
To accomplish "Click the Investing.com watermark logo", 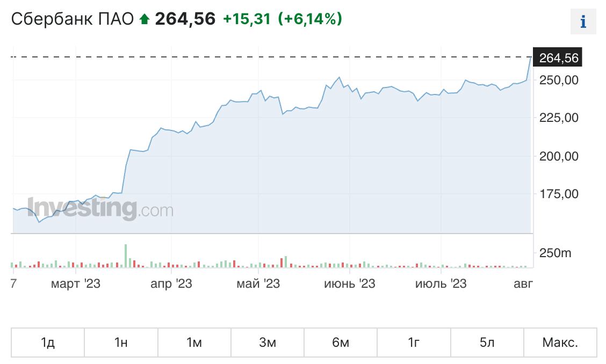I will tap(100, 209).
